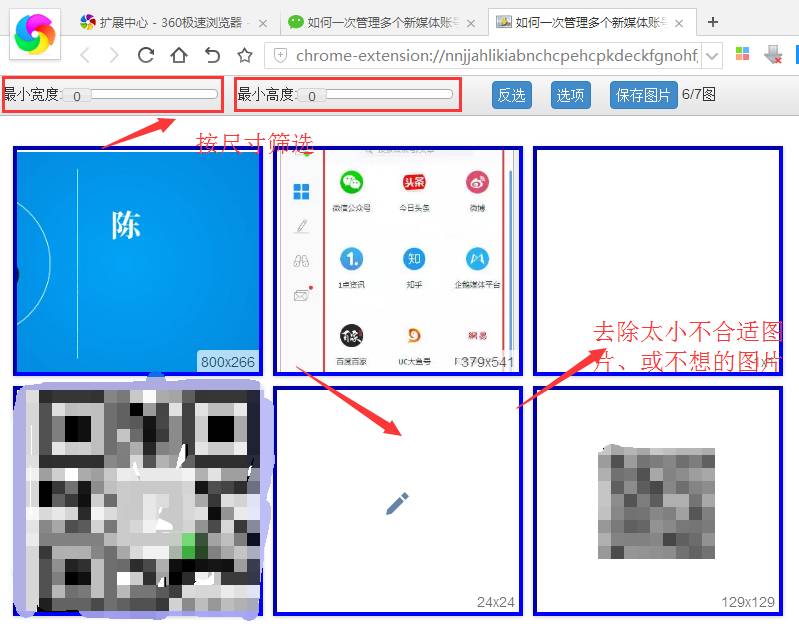799x639 pixels.
Task: Select the 379x541 platform list thumbnail
Action: coord(398,261)
